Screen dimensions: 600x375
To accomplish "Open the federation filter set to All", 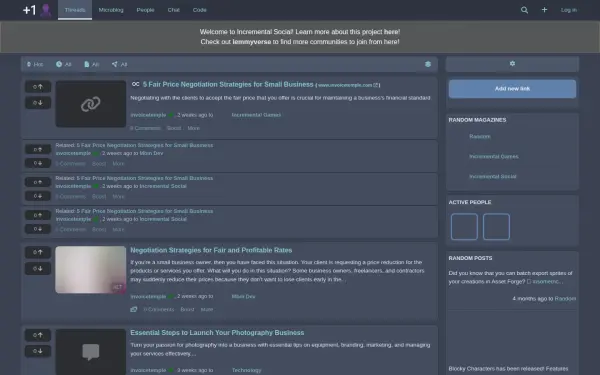I will (119, 64).
